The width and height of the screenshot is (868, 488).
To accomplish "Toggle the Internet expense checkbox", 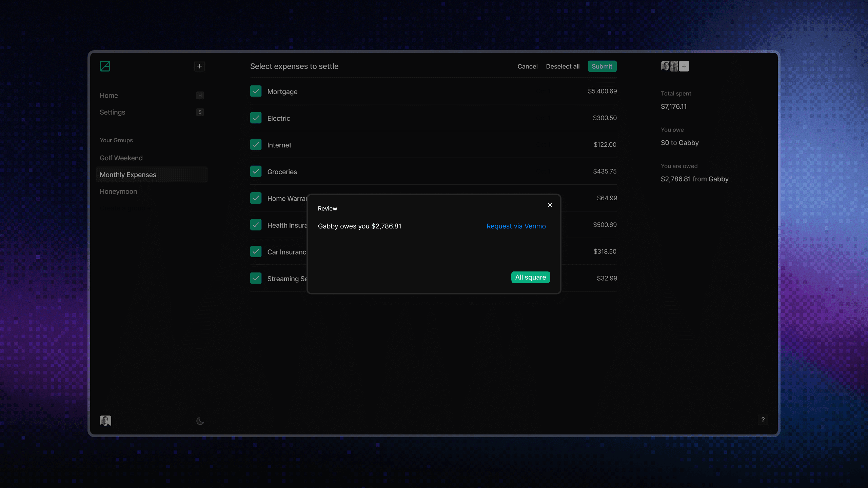I will [x=256, y=145].
